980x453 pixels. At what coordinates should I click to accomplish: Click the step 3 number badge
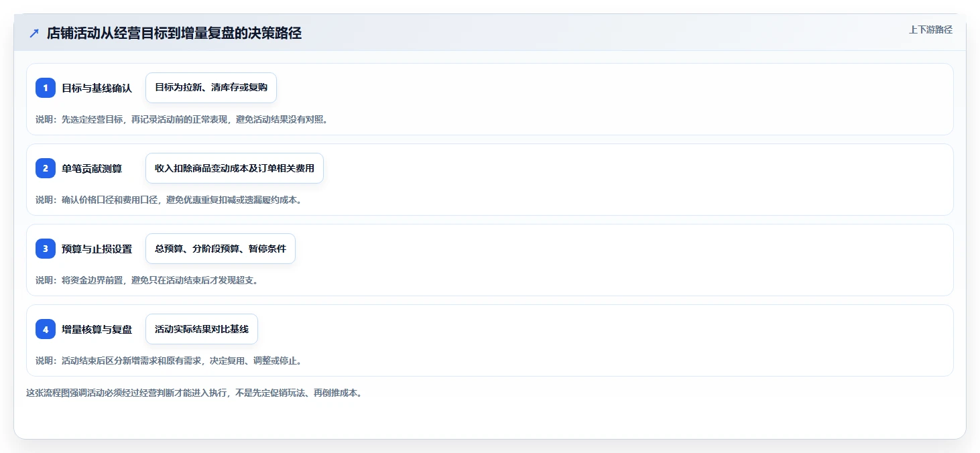coord(46,249)
